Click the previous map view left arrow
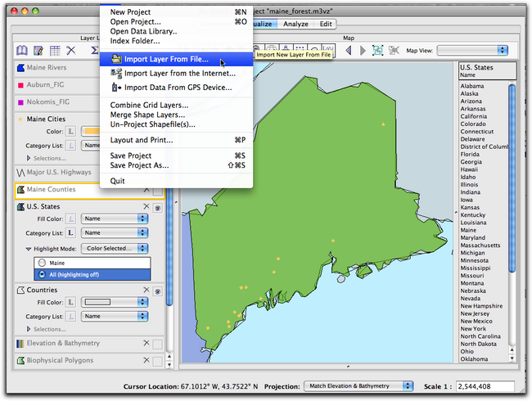 [347, 51]
